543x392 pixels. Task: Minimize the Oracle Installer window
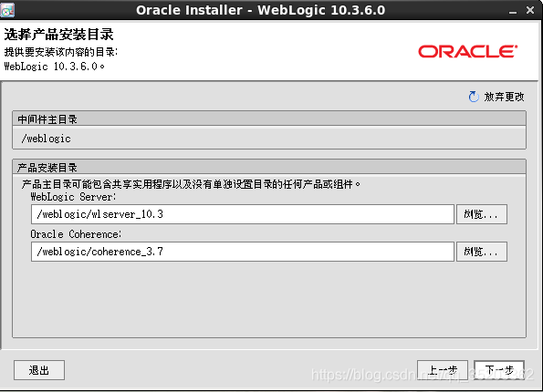pyautogui.click(x=513, y=11)
